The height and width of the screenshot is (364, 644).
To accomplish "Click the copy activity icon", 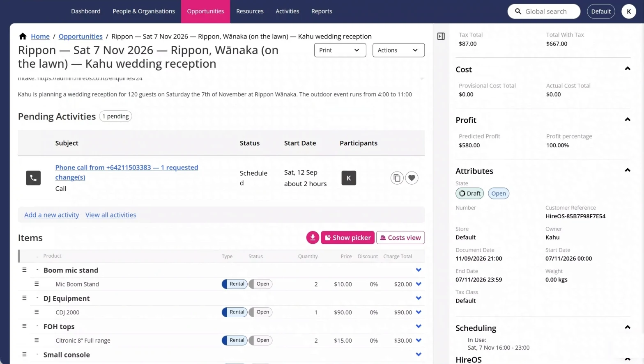I will [397, 178].
